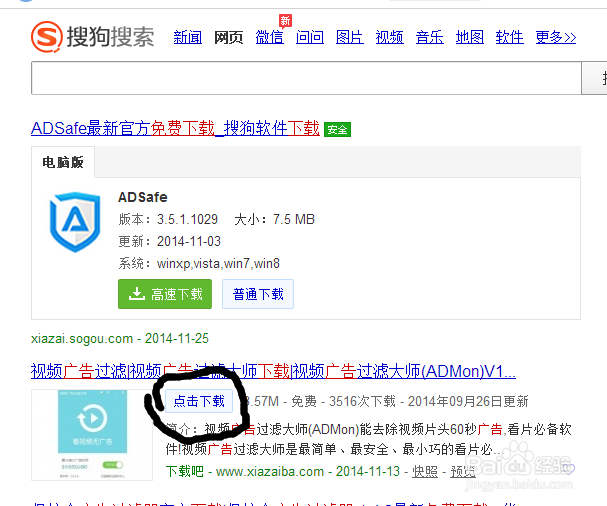
Task: Click the red 新 badge above 微信
Action: [x=286, y=20]
